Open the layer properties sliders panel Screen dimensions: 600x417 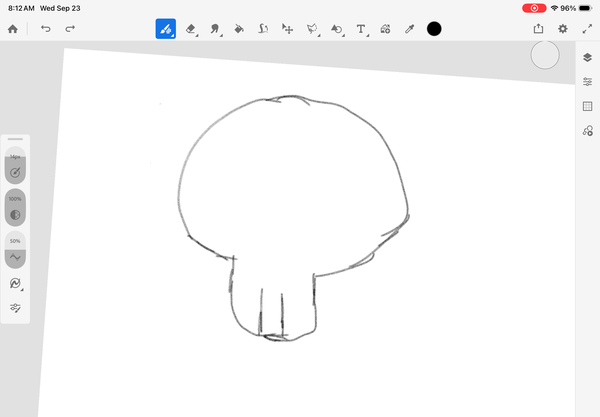pyautogui.click(x=587, y=81)
